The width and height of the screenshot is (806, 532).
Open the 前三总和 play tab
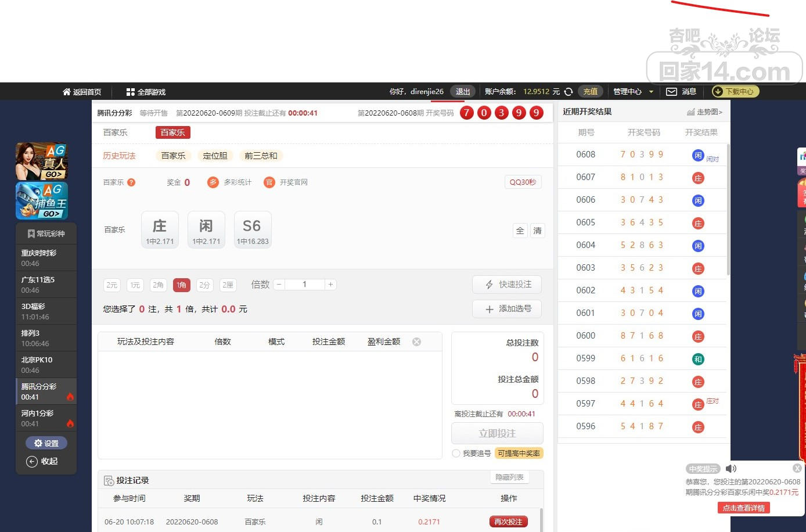pos(261,156)
